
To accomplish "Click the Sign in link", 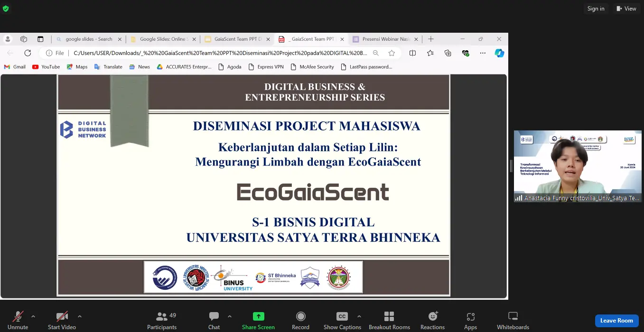I will click(596, 9).
